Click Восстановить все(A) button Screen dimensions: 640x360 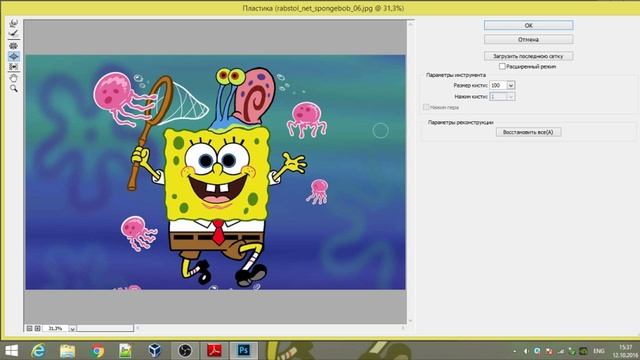529,132
